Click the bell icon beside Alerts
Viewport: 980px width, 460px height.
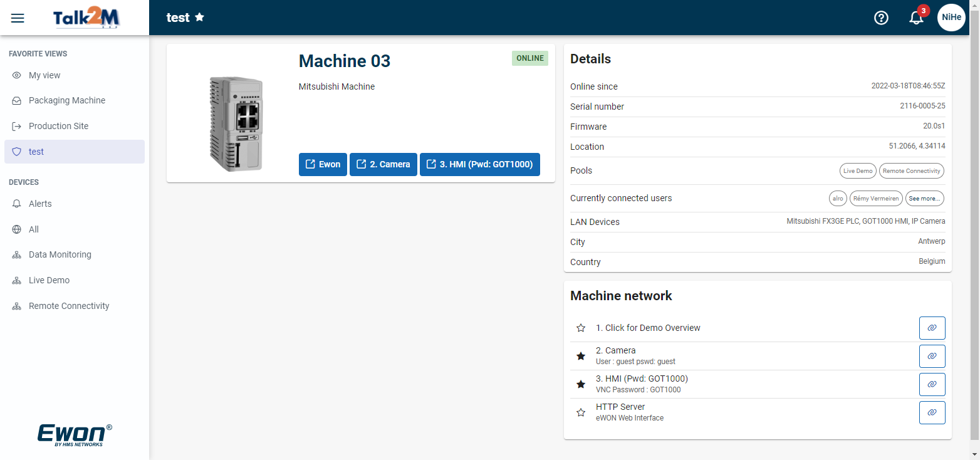(17, 204)
